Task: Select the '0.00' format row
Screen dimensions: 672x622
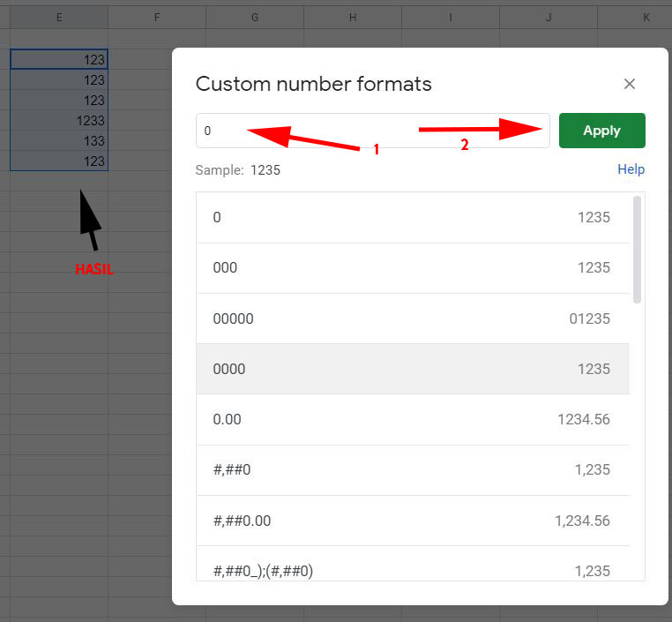Action: tap(413, 419)
